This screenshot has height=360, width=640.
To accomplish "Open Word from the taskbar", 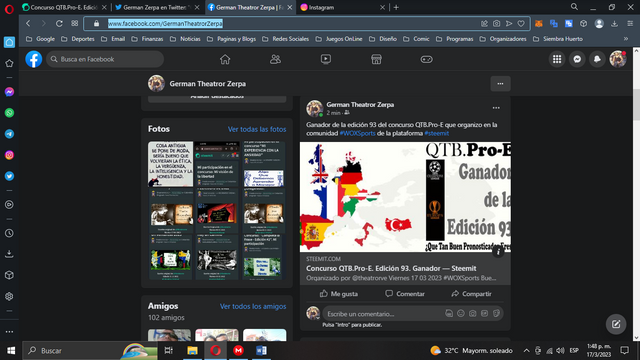I will (x=262, y=351).
